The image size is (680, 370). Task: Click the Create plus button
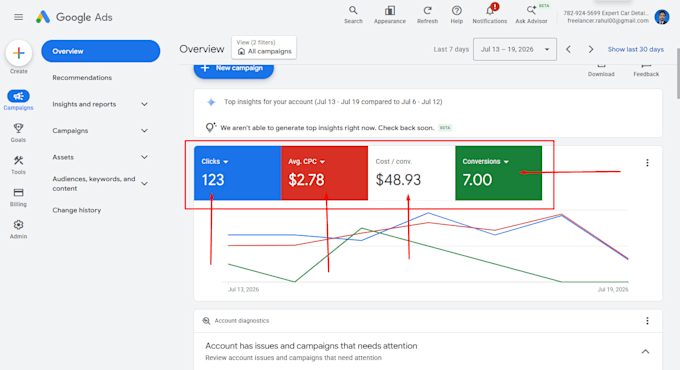19,53
